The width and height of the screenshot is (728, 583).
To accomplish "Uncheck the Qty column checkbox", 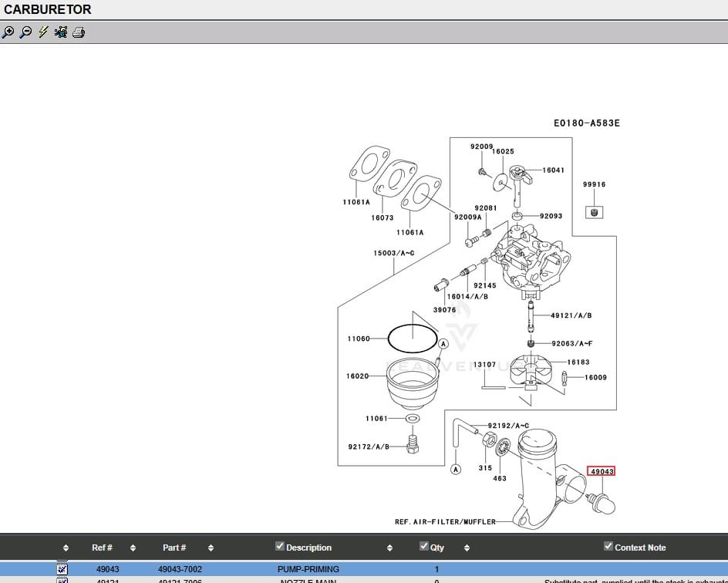I will (424, 547).
